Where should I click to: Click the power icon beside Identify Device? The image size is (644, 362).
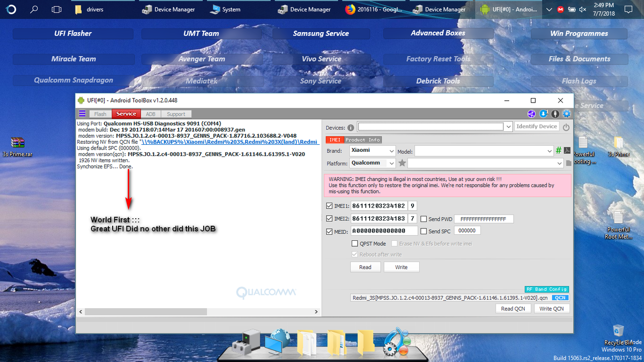(566, 127)
